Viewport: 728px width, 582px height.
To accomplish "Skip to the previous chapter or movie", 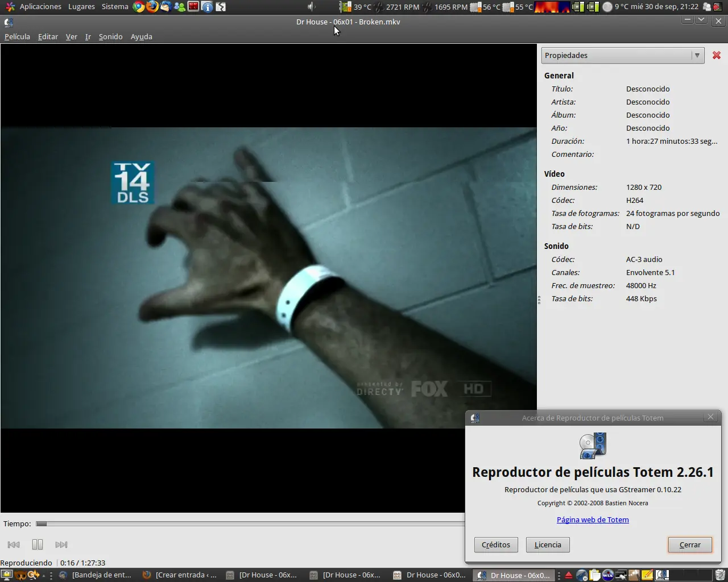I will pos(14,544).
